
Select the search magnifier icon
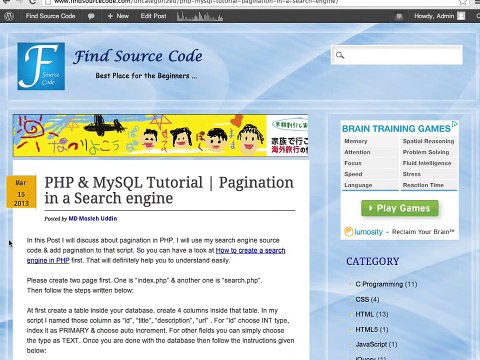340,55
